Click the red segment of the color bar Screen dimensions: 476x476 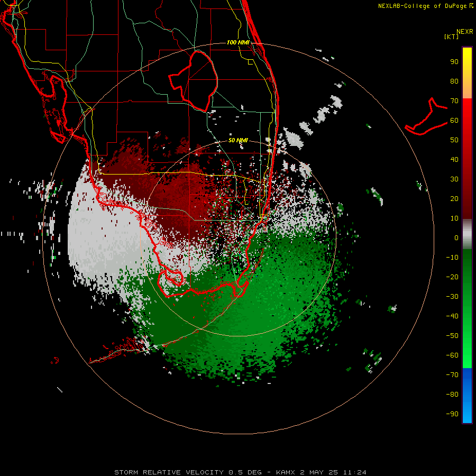click(467, 159)
